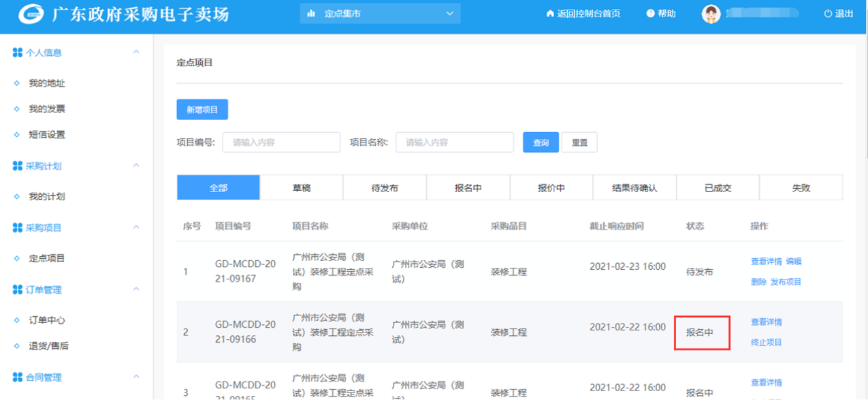Collapse the 采购项目 sidebar section chevron

[x=136, y=228]
